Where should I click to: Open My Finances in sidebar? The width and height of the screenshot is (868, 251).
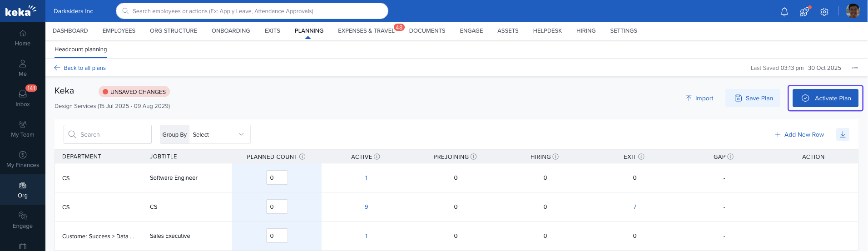23,159
